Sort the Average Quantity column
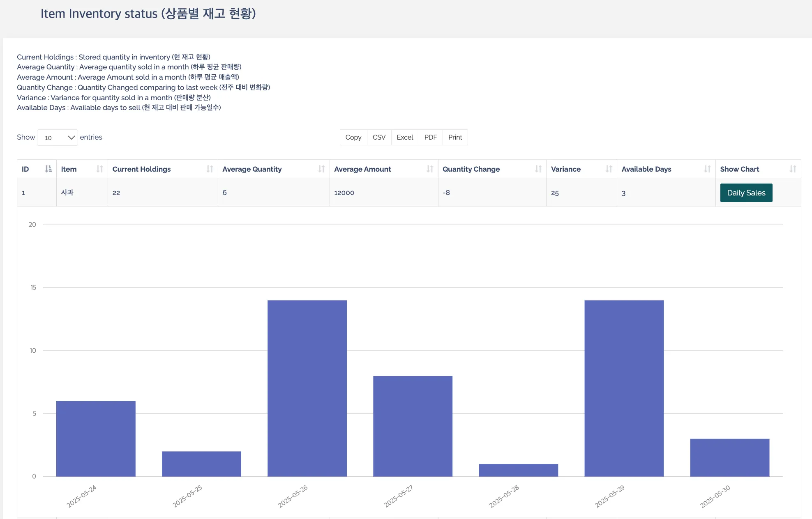The image size is (812, 519). [x=321, y=169]
